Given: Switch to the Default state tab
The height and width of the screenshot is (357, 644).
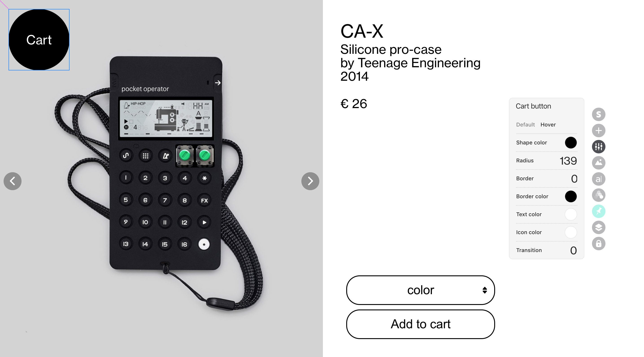Looking at the screenshot, I should (x=525, y=124).
